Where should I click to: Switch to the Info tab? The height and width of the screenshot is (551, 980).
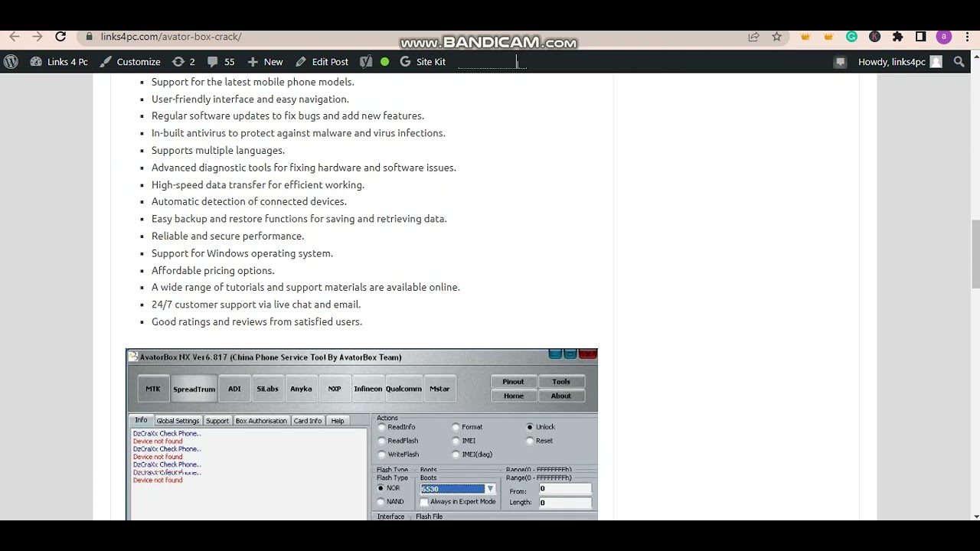click(x=141, y=420)
